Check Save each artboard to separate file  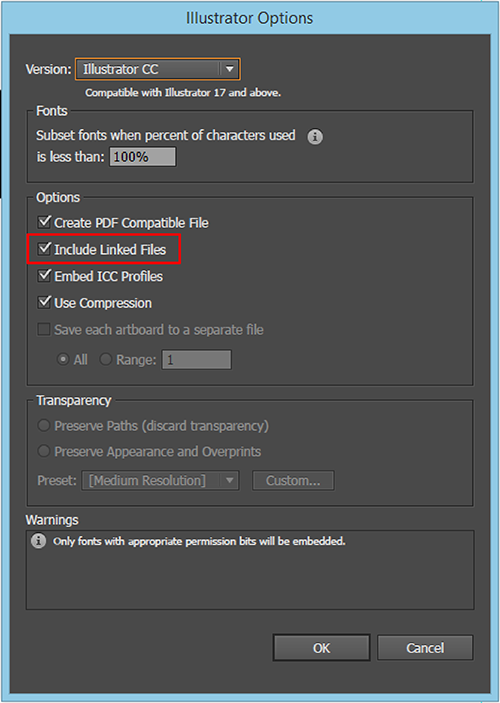[x=44, y=330]
